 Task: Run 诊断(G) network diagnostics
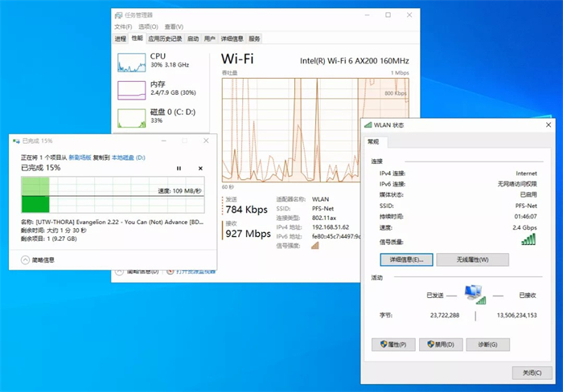click(487, 345)
